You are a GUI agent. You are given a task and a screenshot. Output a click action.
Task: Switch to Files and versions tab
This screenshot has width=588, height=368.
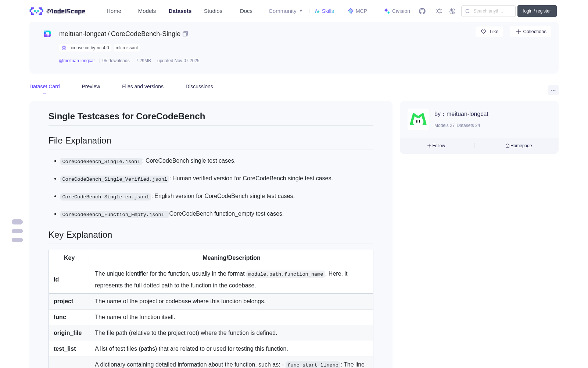click(x=143, y=86)
